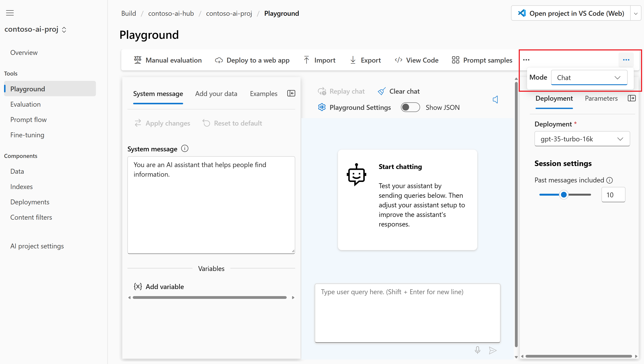Click the Playground Settings gear icon
The width and height of the screenshot is (644, 364).
322,107
